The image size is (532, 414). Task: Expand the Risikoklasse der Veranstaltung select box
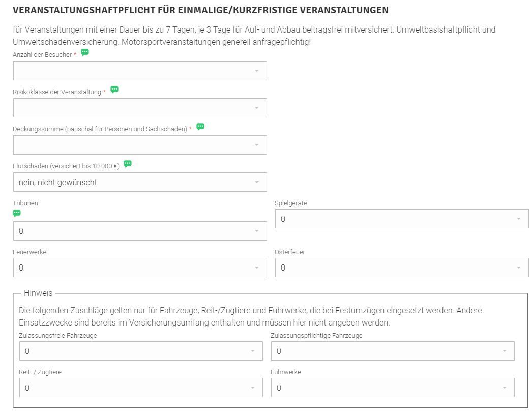tap(140, 108)
